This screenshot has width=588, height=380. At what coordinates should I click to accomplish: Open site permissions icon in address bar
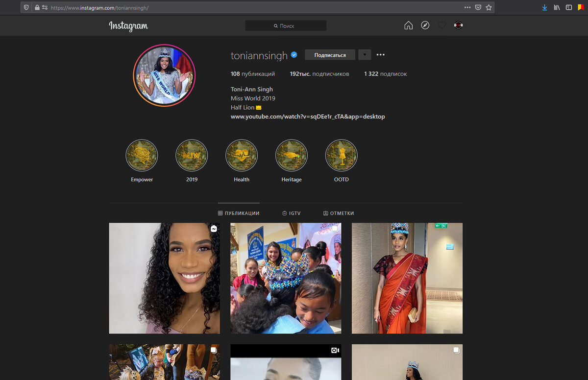45,7
